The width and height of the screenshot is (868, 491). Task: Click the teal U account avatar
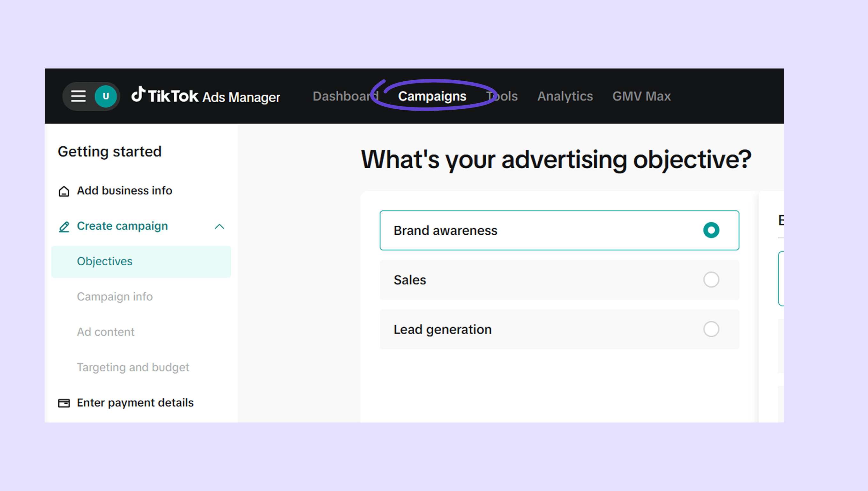click(106, 96)
